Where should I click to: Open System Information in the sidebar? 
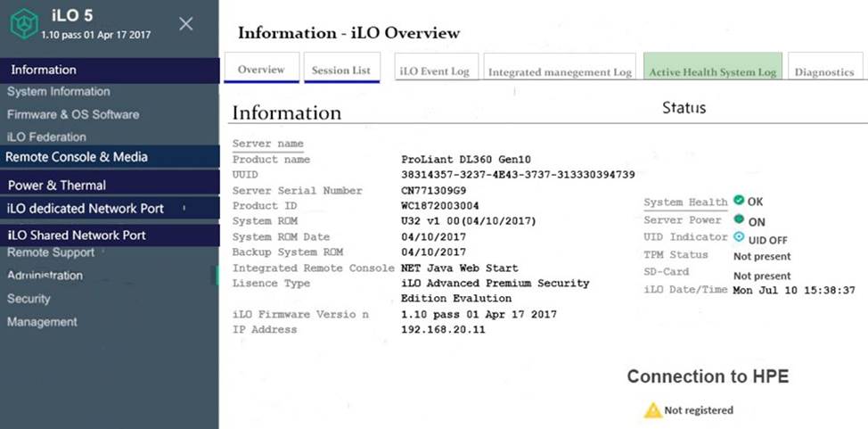pos(59,92)
